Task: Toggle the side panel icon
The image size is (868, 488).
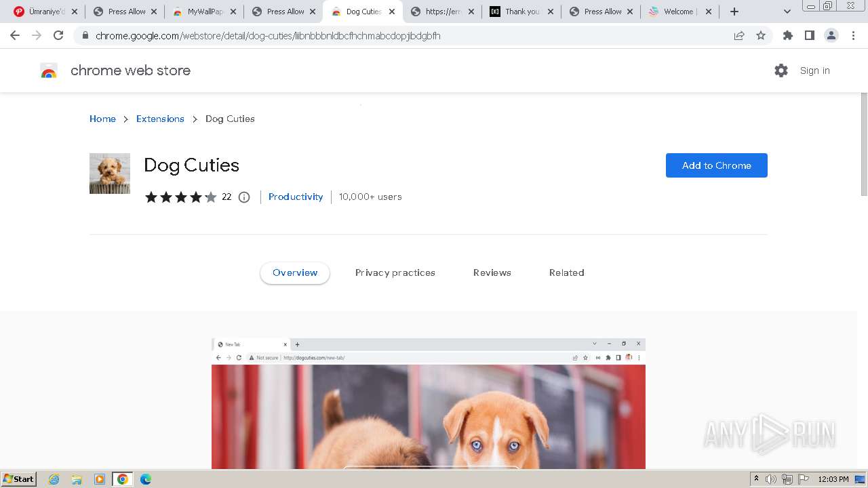Action: point(809,35)
